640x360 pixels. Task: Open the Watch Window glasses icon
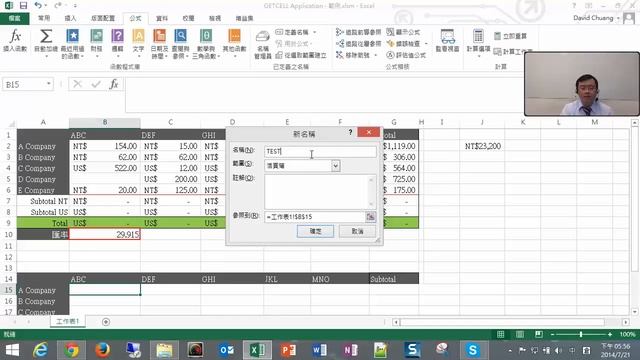pyautogui.click(x=448, y=37)
